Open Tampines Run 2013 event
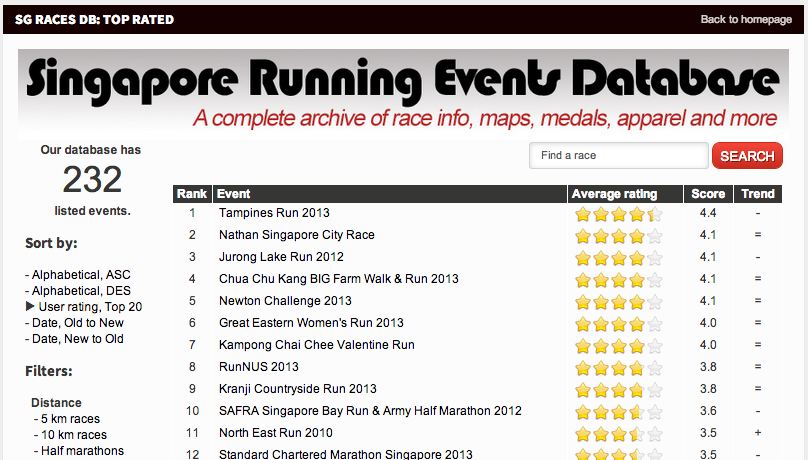The width and height of the screenshot is (808, 460). pos(274,213)
